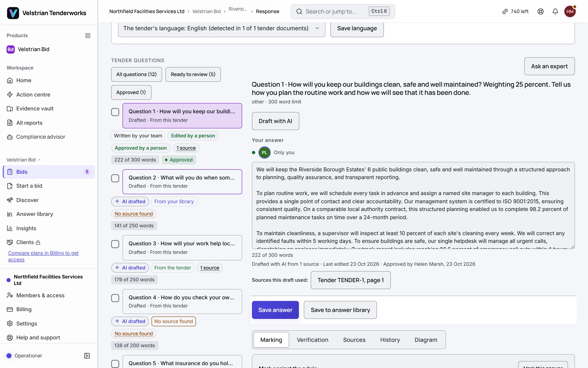Open All reports document icon
The image size is (588, 368).
pyautogui.click(x=10, y=123)
